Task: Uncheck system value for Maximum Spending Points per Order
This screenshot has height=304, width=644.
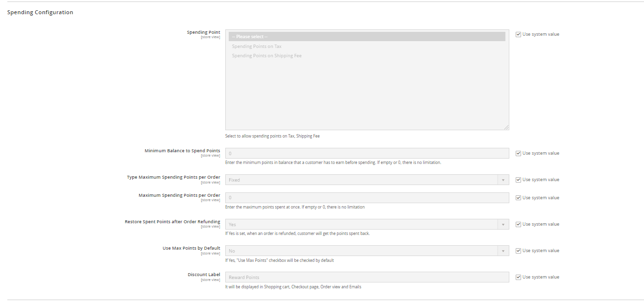Action: pos(518,198)
